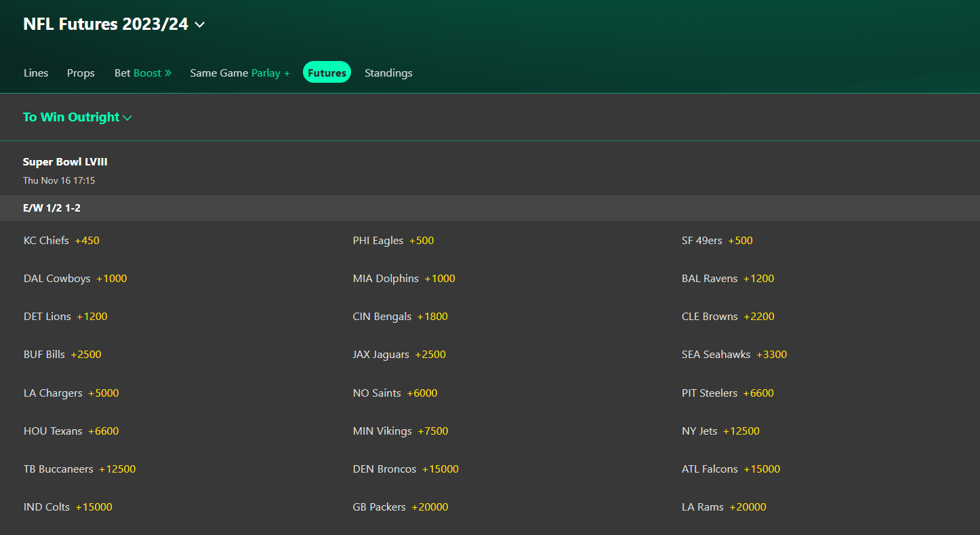Screen dimensions: 980x535
Task: Expand the To Win Outright market selector
Action: 77,117
